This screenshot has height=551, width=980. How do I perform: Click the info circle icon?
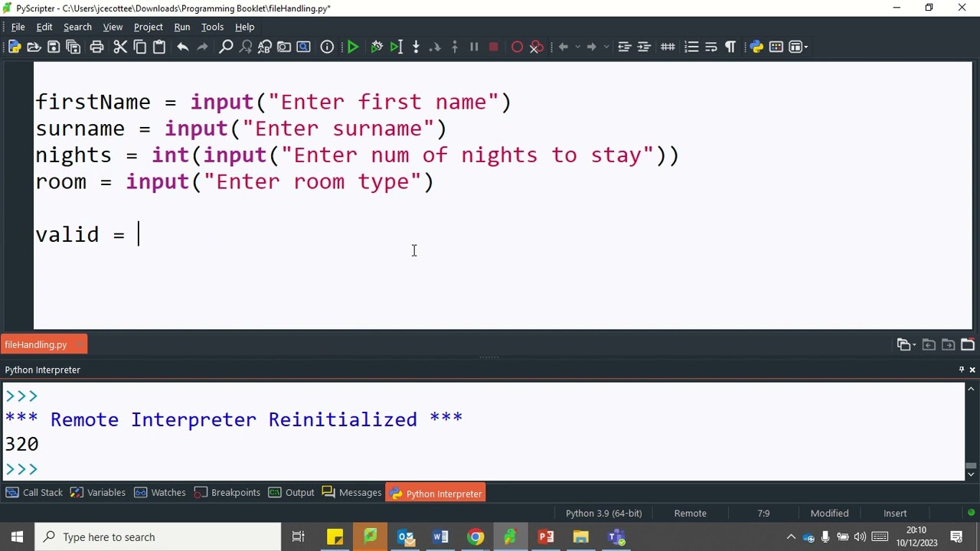(x=327, y=47)
